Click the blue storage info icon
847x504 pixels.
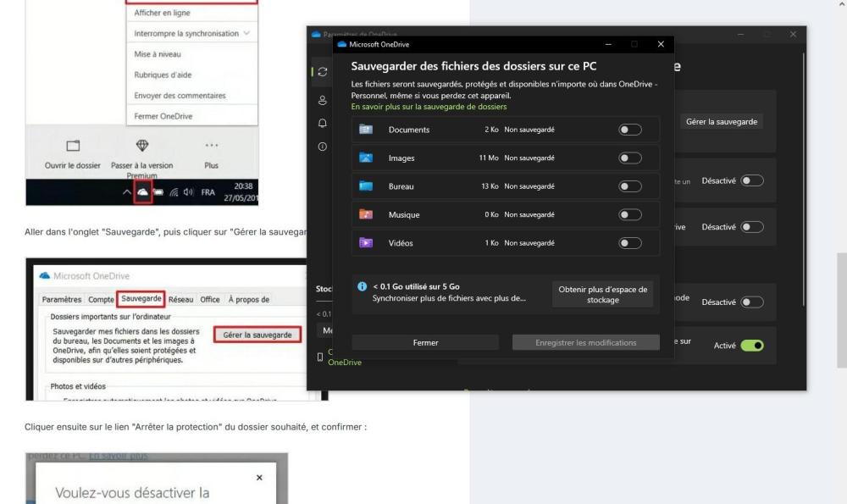click(362, 286)
